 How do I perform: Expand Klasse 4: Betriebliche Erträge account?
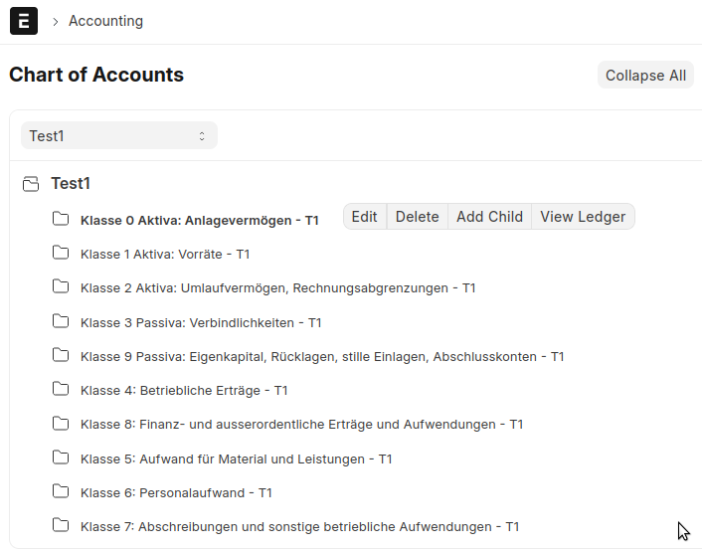(x=184, y=390)
